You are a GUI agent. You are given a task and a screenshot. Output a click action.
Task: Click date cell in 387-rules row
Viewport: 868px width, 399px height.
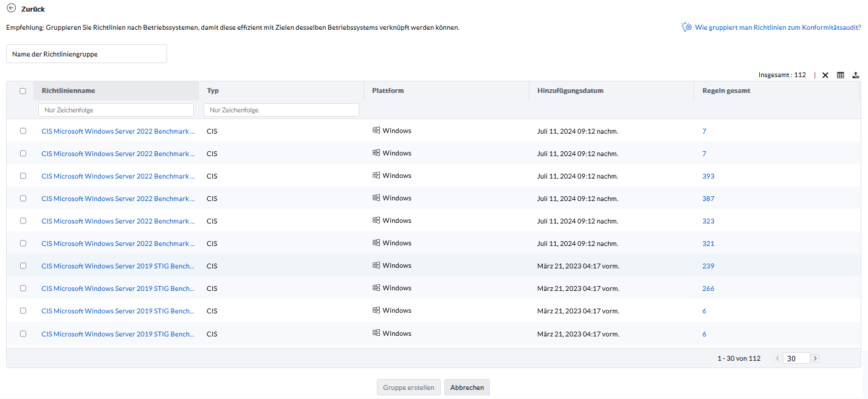click(577, 199)
